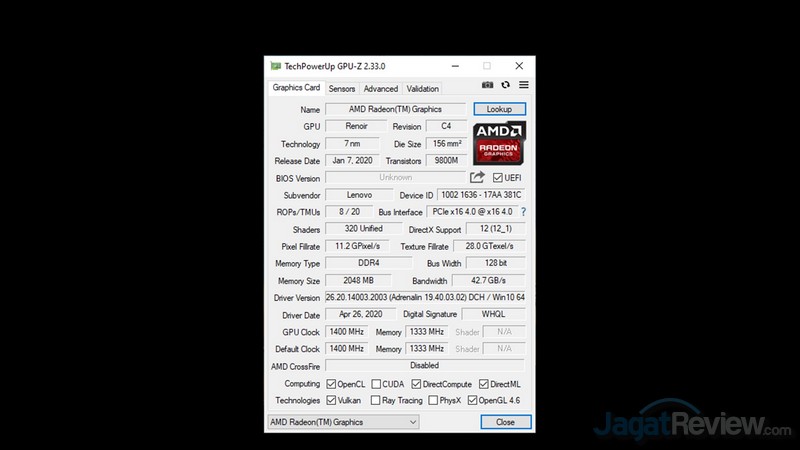This screenshot has height=450, width=800.
Task: Click the Bus Interface field PCIe x16 4.0
Action: click(472, 212)
